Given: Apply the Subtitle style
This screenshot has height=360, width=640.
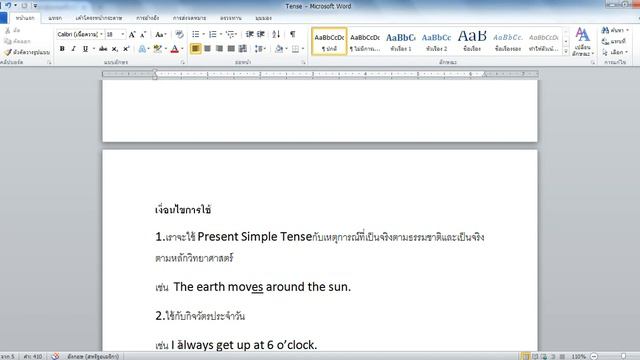Looking at the screenshot, I should click(x=508, y=42).
